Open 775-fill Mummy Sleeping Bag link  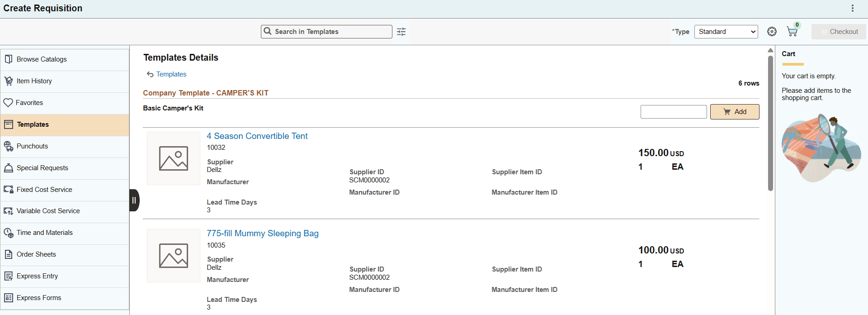[263, 234]
